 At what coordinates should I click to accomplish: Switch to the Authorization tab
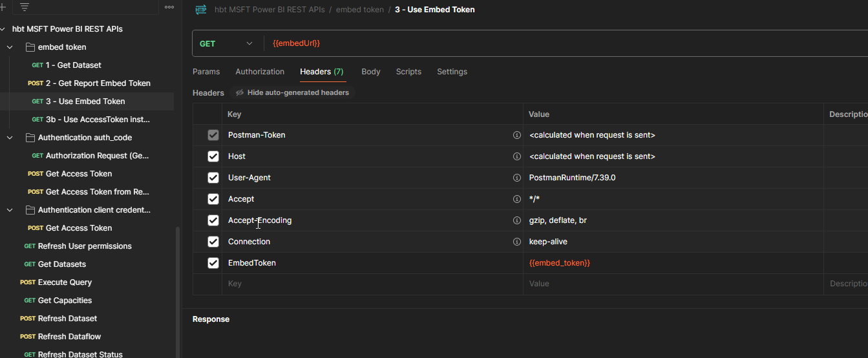(x=260, y=72)
